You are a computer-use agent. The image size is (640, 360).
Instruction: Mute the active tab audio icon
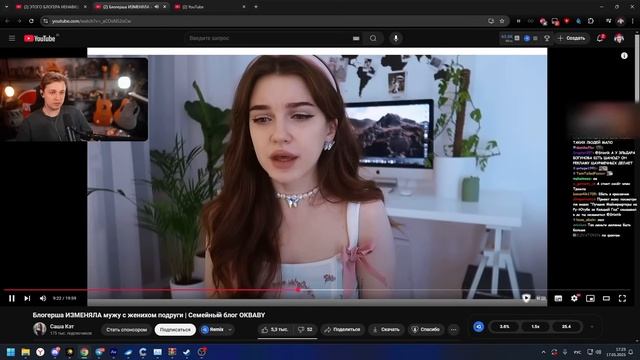click(x=157, y=7)
